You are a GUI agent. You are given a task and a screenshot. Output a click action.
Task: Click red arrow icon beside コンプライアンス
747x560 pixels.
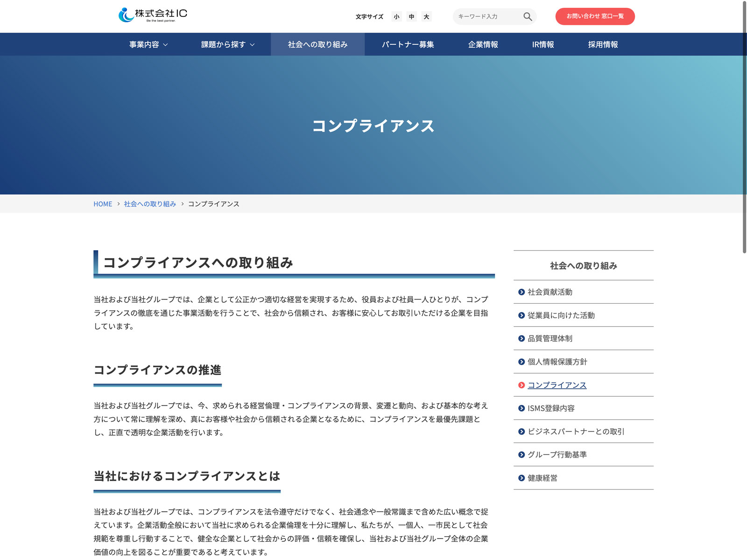coord(521,385)
